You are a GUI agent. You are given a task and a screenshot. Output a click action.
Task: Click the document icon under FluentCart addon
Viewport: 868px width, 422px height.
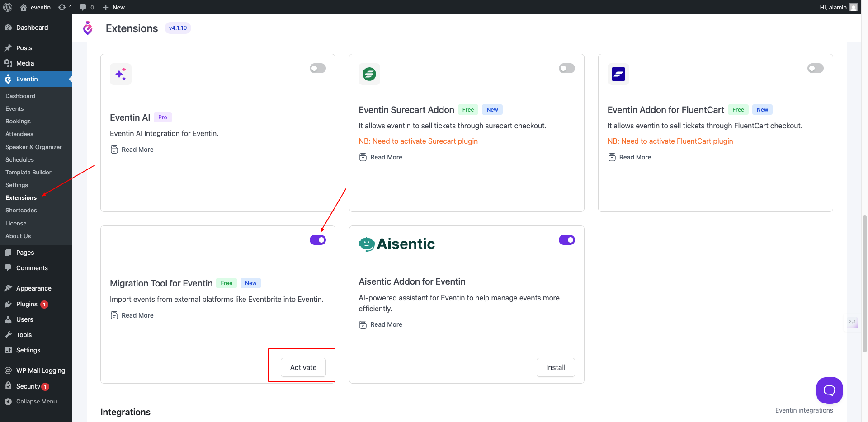point(612,157)
